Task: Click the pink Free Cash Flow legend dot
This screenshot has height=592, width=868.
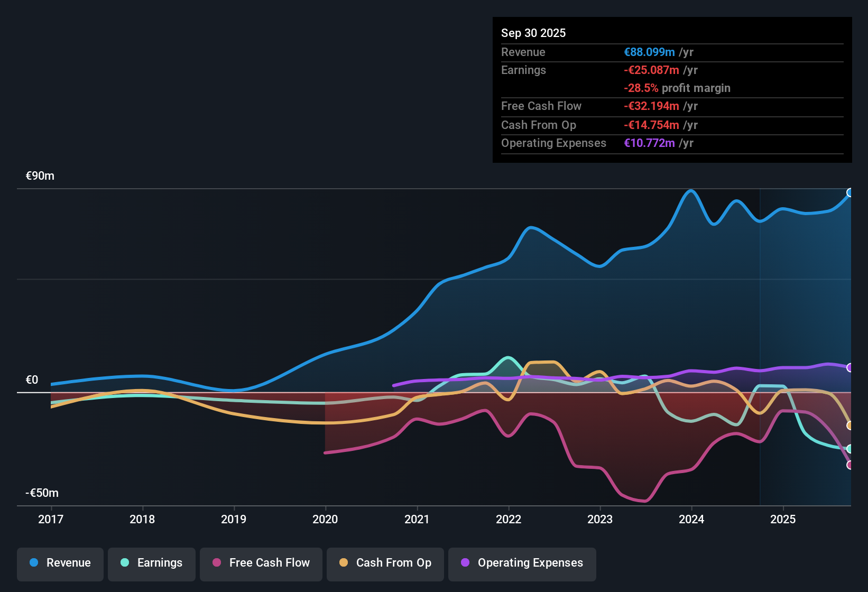Action: point(217,563)
